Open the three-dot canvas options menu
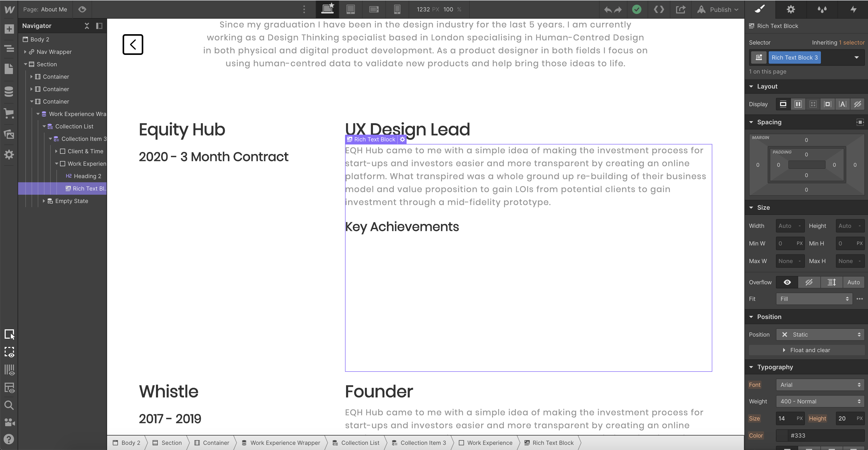 click(304, 9)
